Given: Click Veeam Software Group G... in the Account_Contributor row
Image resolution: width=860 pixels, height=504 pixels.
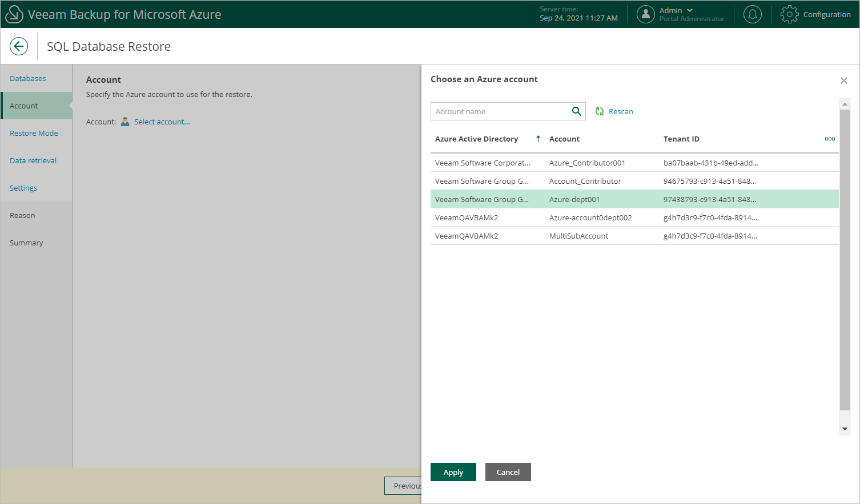Looking at the screenshot, I should click(482, 181).
